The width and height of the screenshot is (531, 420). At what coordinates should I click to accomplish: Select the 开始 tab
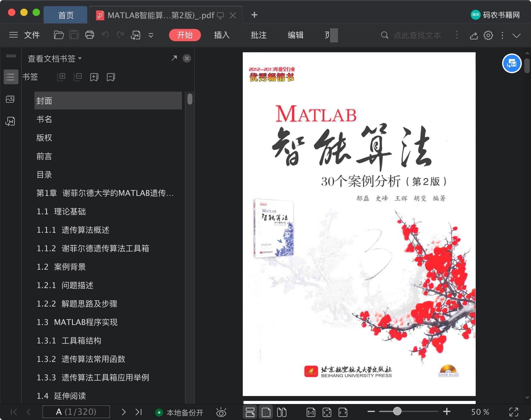point(185,35)
